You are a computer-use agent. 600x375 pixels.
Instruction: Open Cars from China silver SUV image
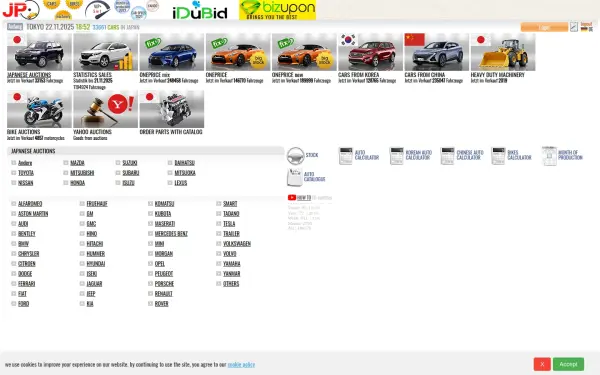coord(437,52)
